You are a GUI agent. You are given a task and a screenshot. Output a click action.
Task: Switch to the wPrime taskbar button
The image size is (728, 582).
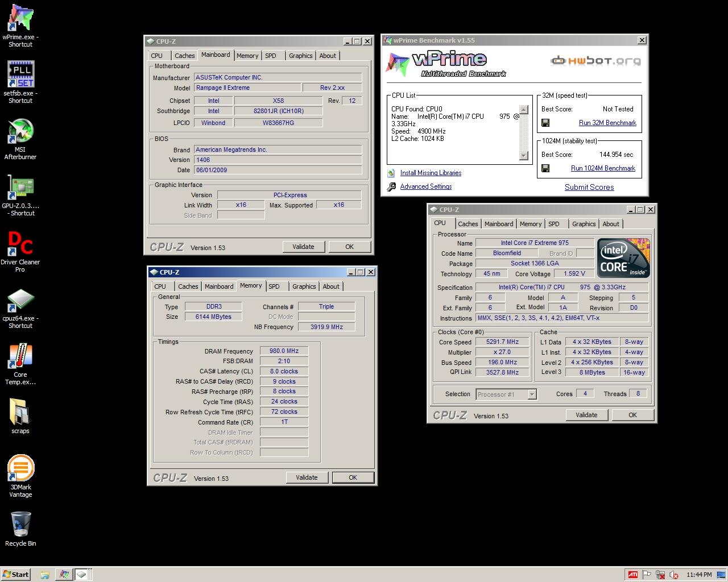coord(64,575)
